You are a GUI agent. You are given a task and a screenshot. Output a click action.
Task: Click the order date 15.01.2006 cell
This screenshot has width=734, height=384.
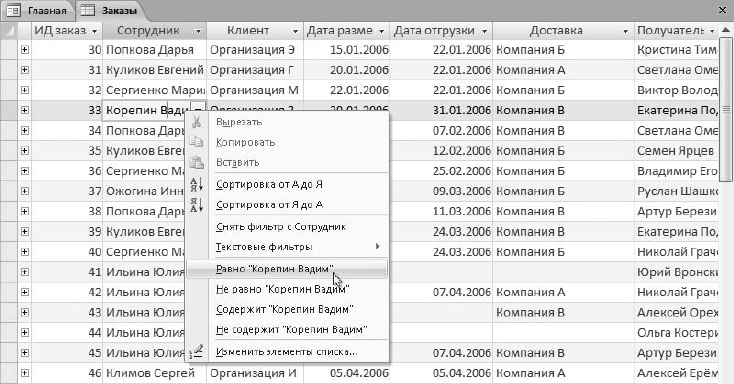pos(347,50)
